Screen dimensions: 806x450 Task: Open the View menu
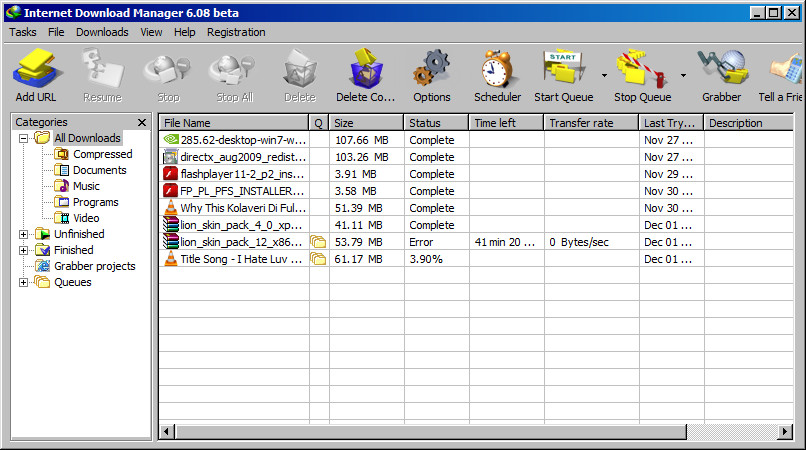151,32
